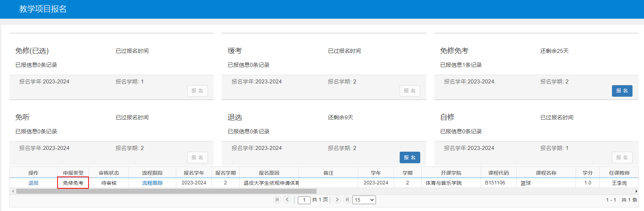Click 申报类型 column header
This screenshot has width=644, height=211.
pos(73,173)
